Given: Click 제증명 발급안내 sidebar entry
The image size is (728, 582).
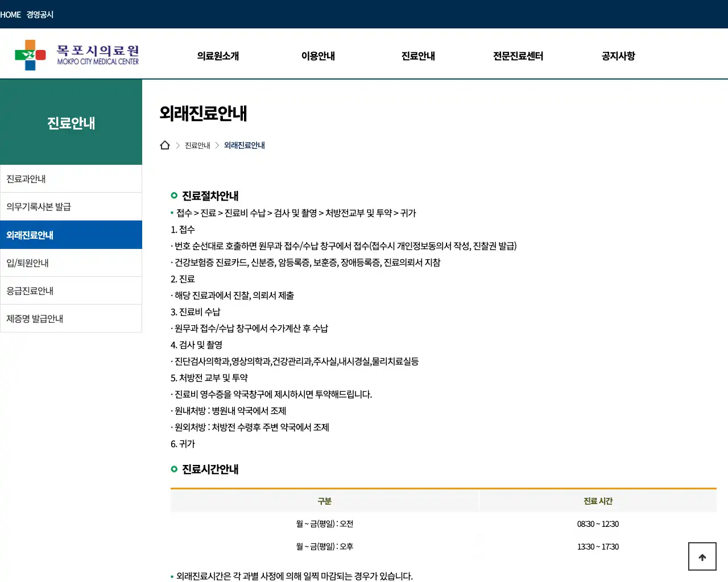Looking at the screenshot, I should [34, 318].
